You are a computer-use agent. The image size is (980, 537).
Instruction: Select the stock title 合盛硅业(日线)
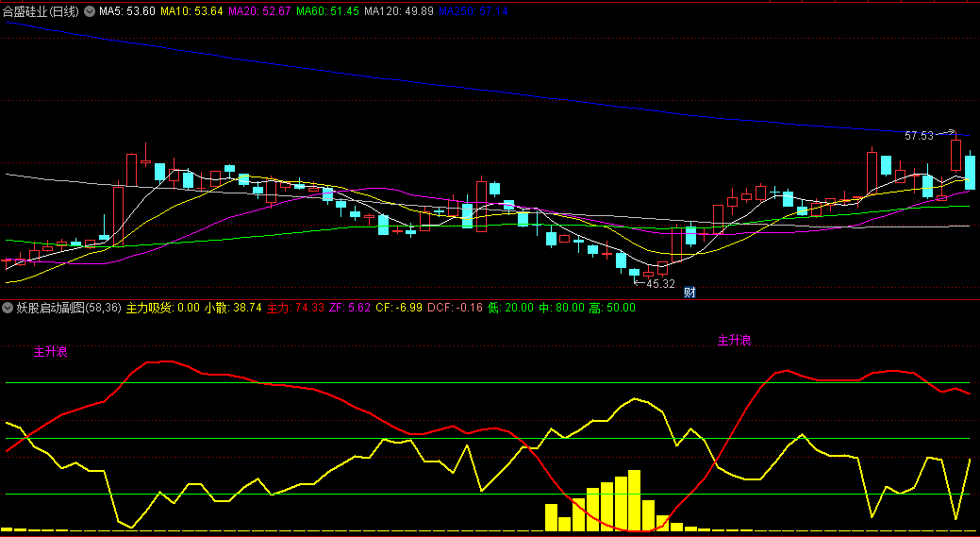pos(41,11)
